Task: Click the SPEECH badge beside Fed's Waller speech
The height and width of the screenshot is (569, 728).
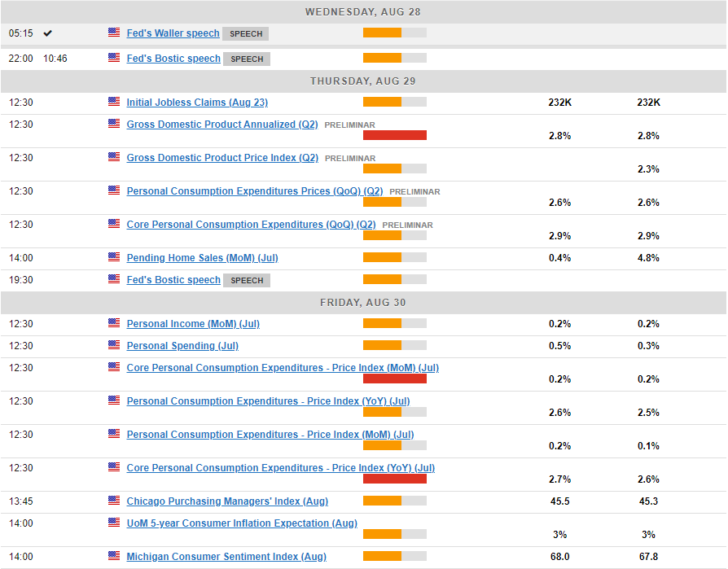Action: (245, 34)
